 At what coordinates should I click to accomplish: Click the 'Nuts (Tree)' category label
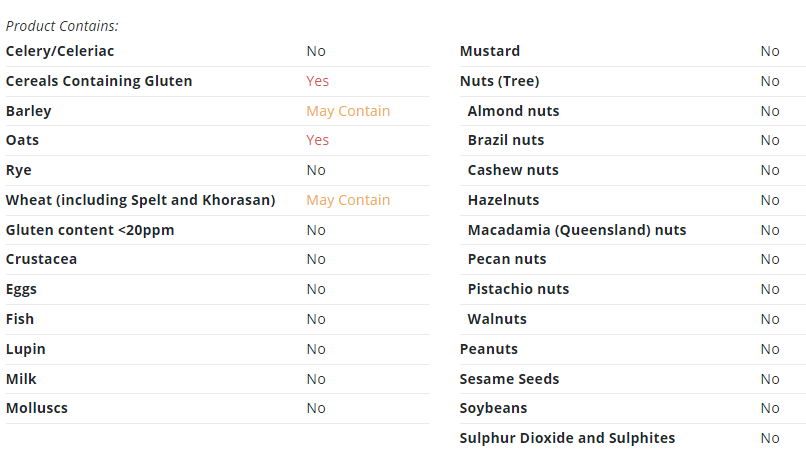tap(500, 81)
